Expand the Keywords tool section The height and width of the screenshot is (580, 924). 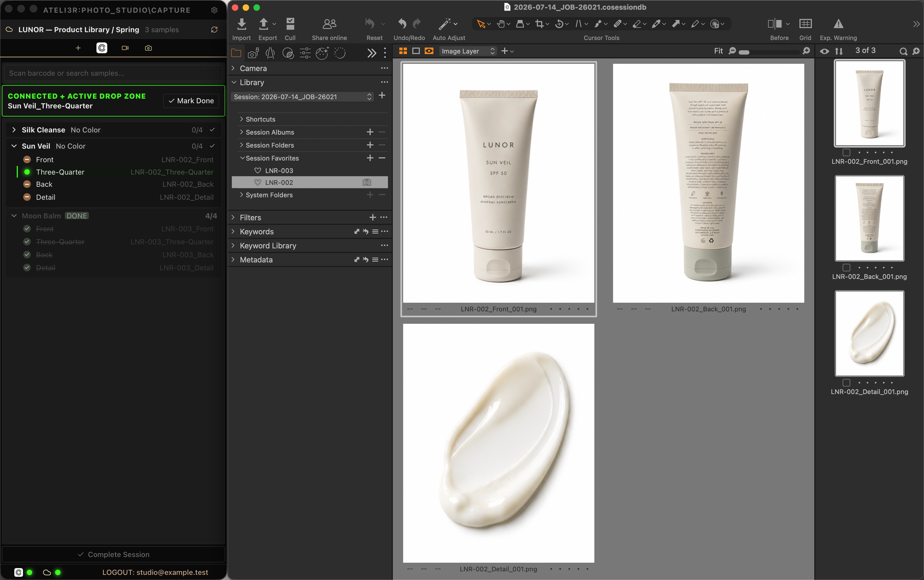pos(233,231)
